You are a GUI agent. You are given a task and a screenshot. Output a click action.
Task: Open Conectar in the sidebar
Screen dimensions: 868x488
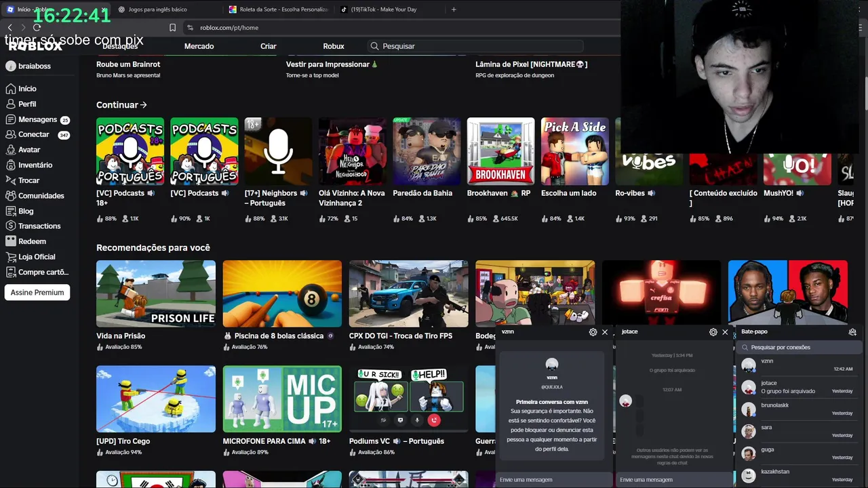37,135
